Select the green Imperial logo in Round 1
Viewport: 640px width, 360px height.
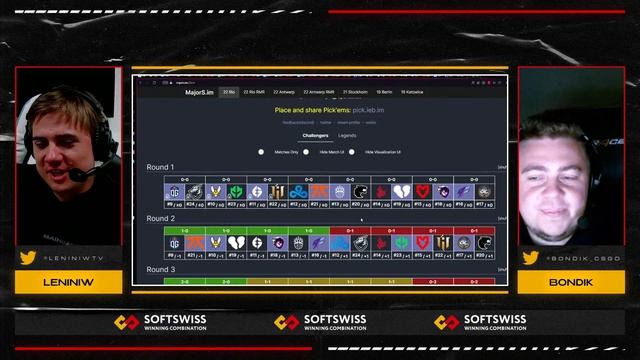pos(236,192)
